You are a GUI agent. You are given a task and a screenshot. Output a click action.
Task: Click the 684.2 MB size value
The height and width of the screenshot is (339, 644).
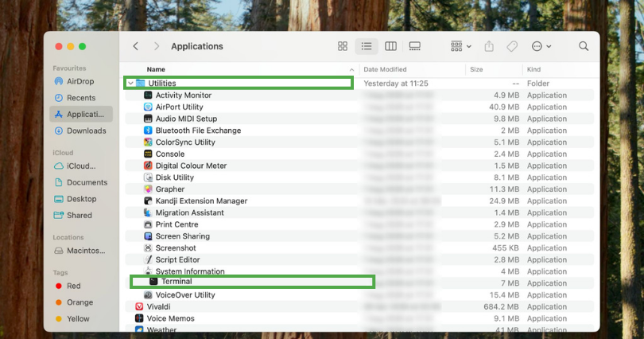coord(501,307)
